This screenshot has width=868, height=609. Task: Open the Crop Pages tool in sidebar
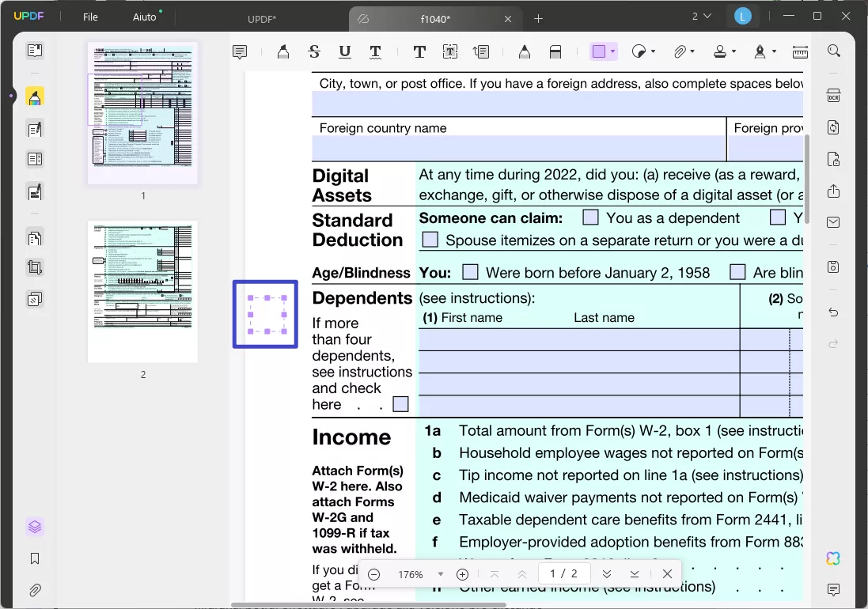[34, 267]
